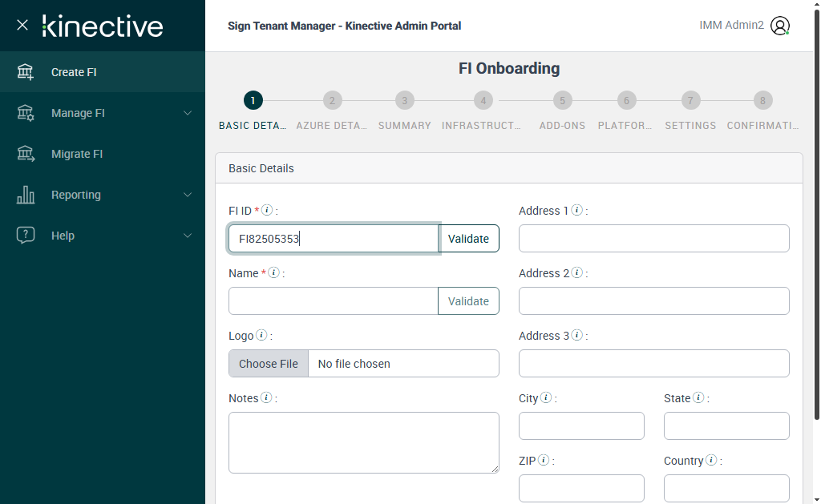The height and width of the screenshot is (504, 821).
Task: Click the Migrate FI bank arrow icon
Action: [x=26, y=154]
